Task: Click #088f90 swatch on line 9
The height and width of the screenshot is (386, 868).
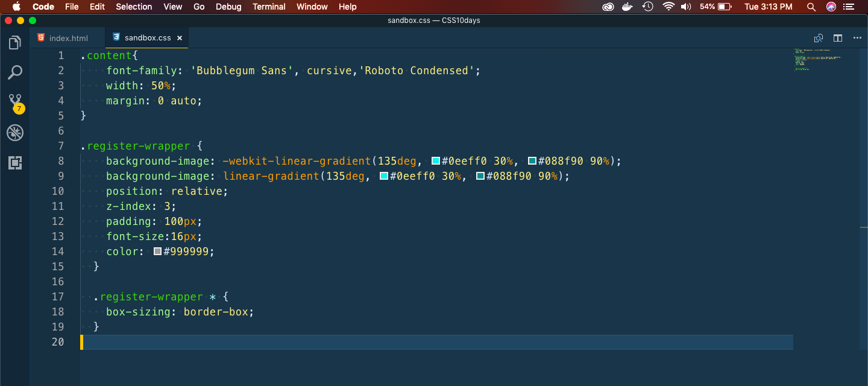Action: tap(480, 176)
